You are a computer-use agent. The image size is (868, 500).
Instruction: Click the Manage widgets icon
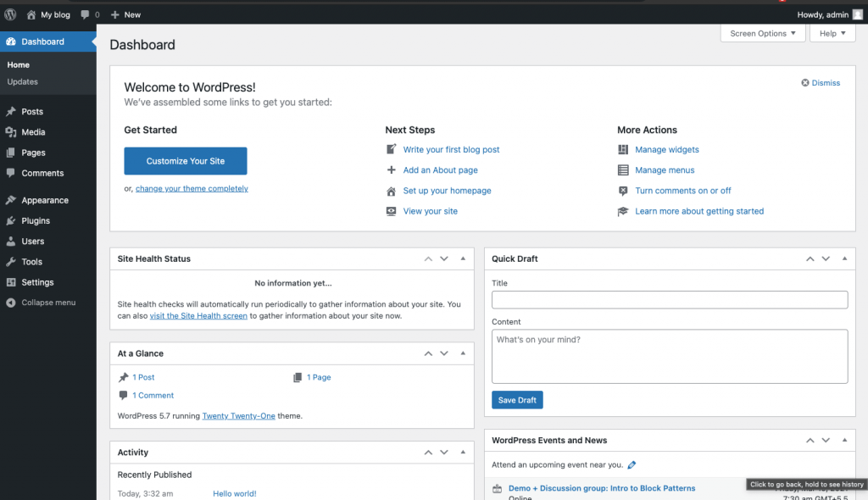(623, 149)
